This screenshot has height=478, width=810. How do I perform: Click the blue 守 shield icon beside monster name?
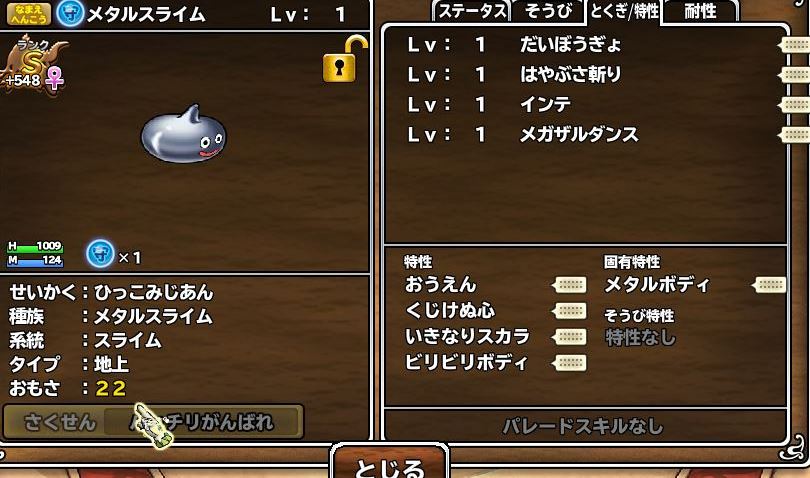[70, 13]
